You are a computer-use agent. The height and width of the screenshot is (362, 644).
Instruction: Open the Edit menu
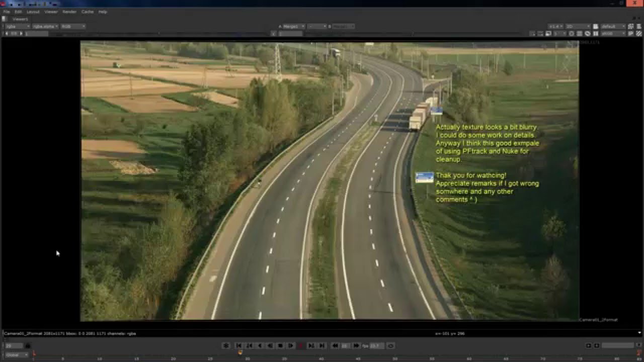click(18, 12)
